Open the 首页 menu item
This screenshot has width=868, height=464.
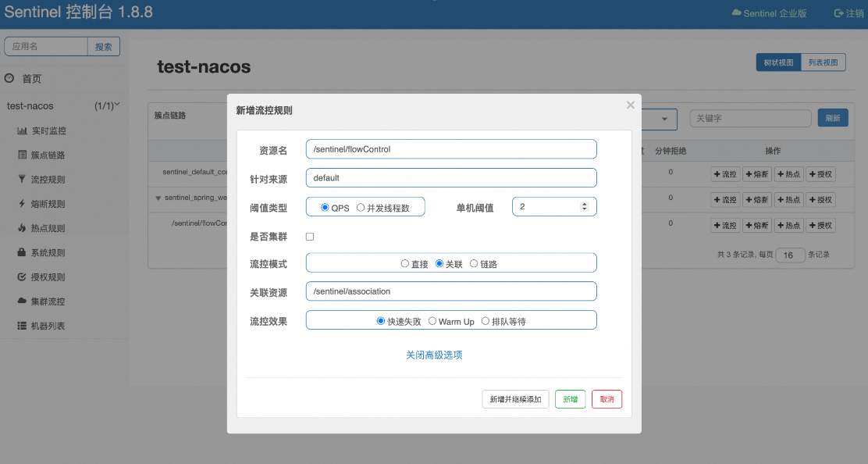[31, 79]
